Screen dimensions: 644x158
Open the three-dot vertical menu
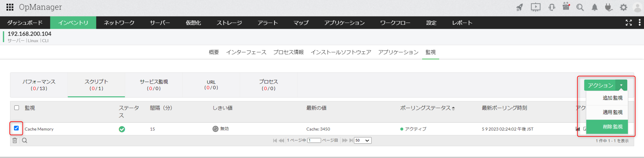tap(639, 23)
